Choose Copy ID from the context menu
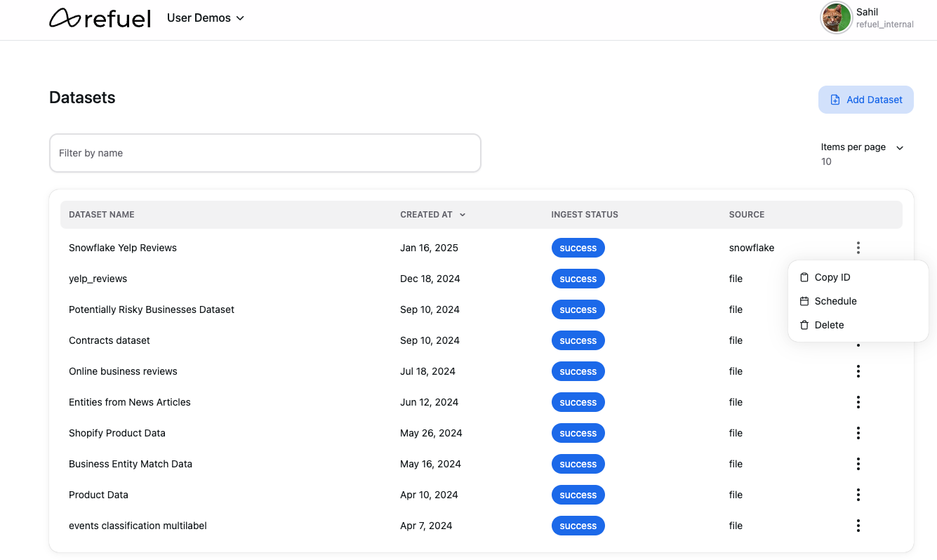 coord(858,277)
